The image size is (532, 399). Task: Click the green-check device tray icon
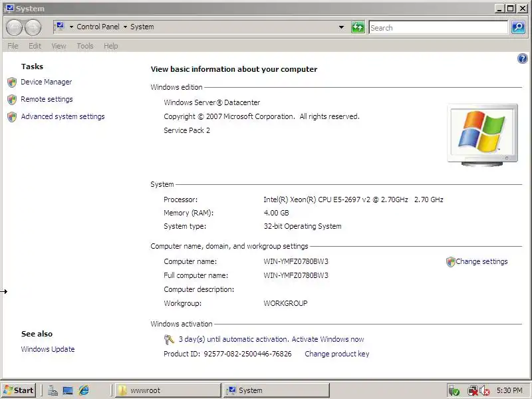click(x=454, y=391)
